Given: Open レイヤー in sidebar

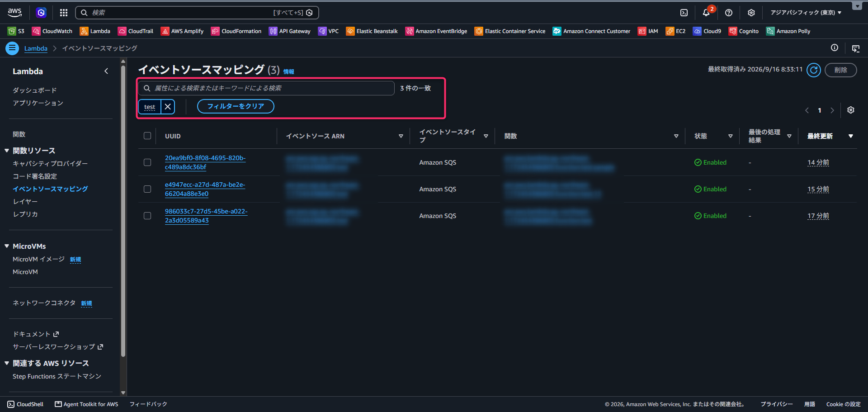Looking at the screenshot, I should click(x=25, y=202).
